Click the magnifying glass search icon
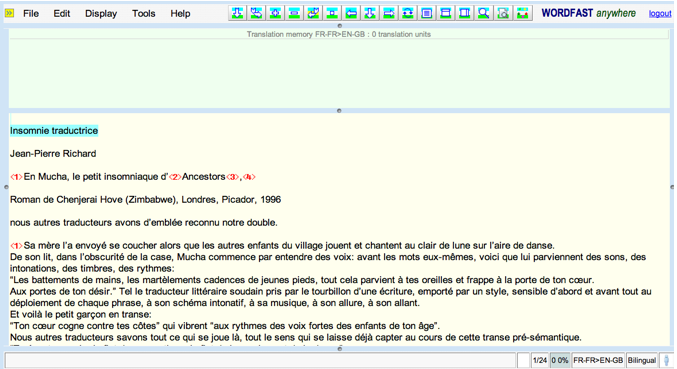 point(484,13)
